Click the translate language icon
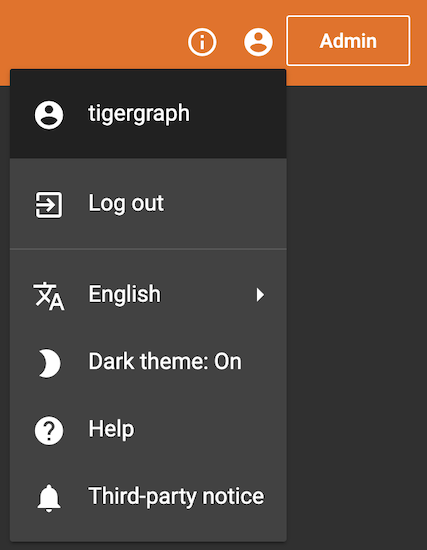 tap(49, 296)
